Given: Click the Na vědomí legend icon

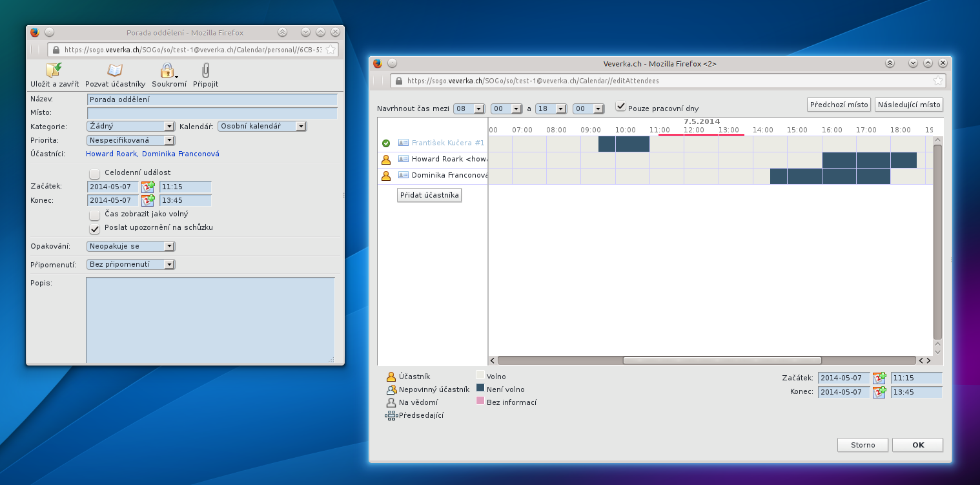Looking at the screenshot, I should click(x=391, y=402).
